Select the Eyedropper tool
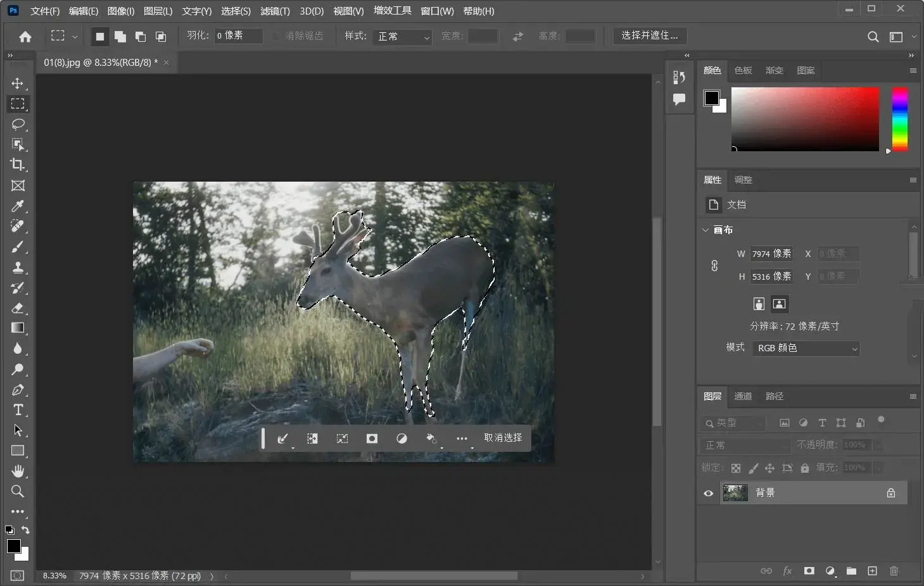Screen dimensions: 924x586 [x=18, y=207]
